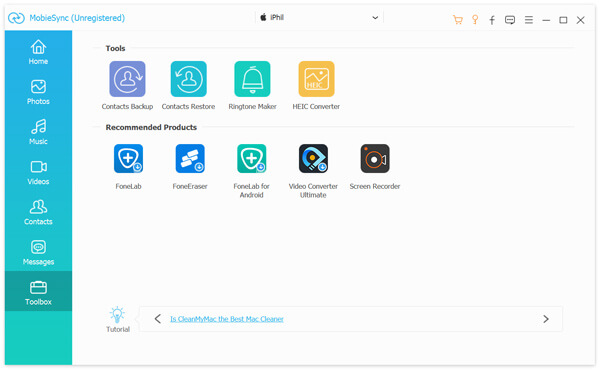Switch to the Photos section
Viewport: 600px width, 370px height.
pyautogui.click(x=38, y=92)
